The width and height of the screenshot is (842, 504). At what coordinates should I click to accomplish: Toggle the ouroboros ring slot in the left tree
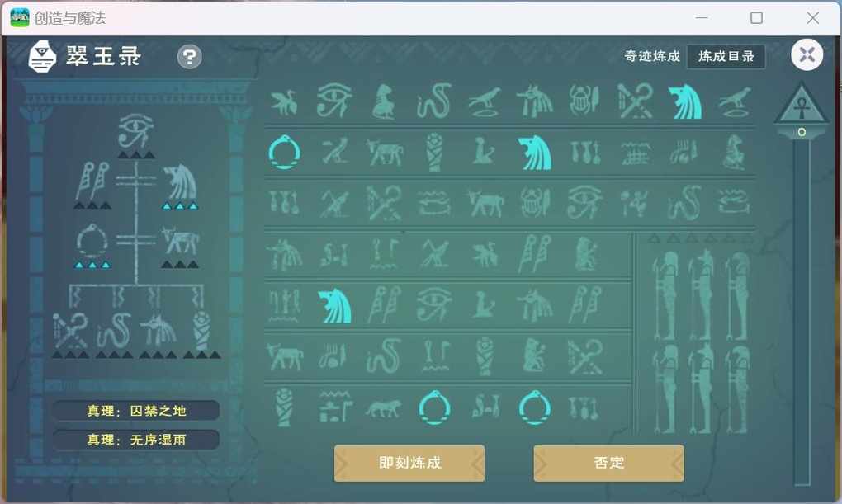92,241
